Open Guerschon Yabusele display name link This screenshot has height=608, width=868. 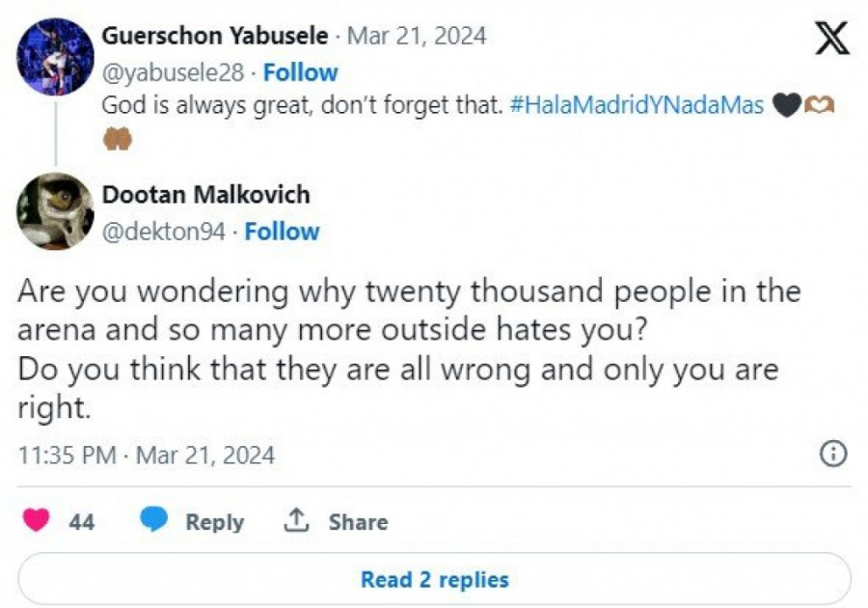(214, 37)
